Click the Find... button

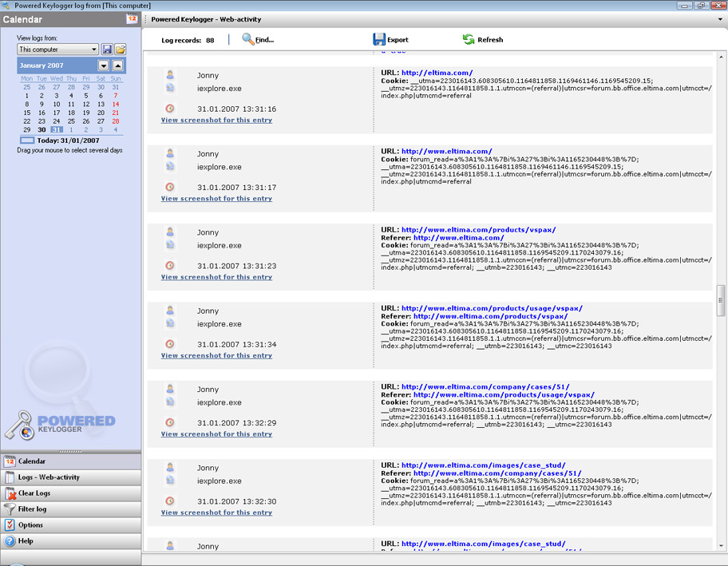[x=258, y=39]
